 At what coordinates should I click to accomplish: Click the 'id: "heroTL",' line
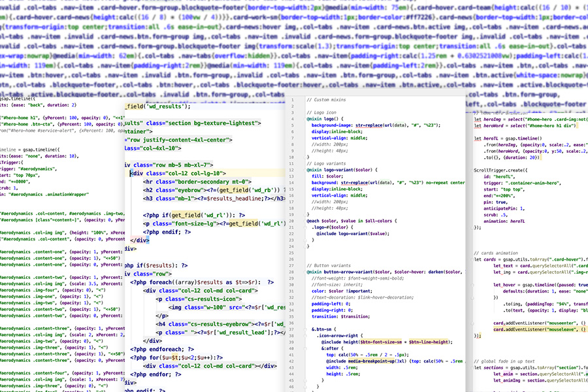click(500, 176)
